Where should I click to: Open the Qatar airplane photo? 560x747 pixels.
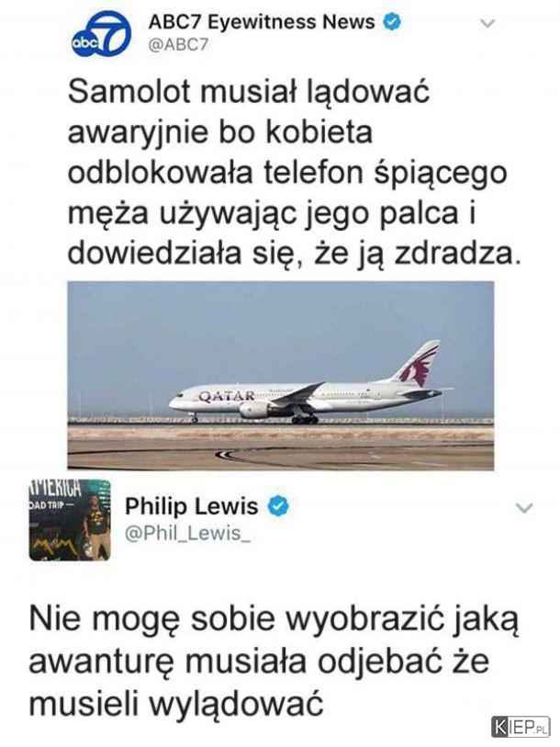pyautogui.click(x=281, y=376)
